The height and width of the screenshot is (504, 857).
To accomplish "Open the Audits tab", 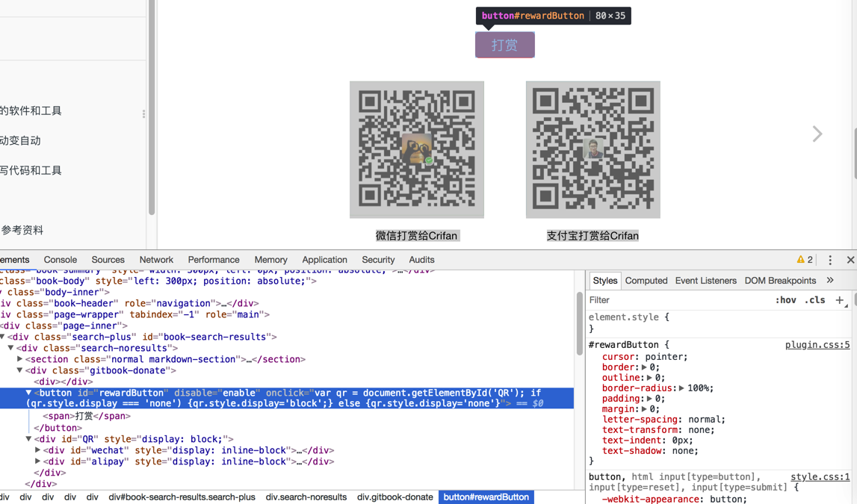I will click(421, 260).
